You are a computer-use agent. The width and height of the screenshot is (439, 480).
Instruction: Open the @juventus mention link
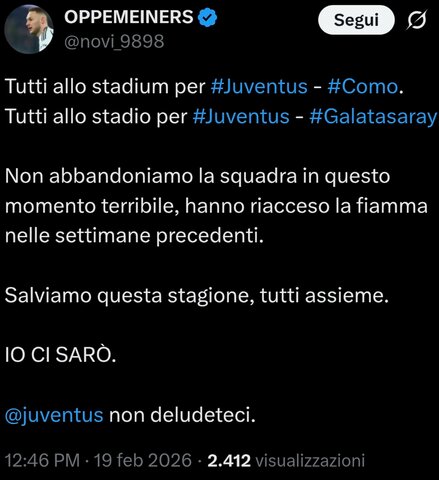pyautogui.click(x=54, y=415)
